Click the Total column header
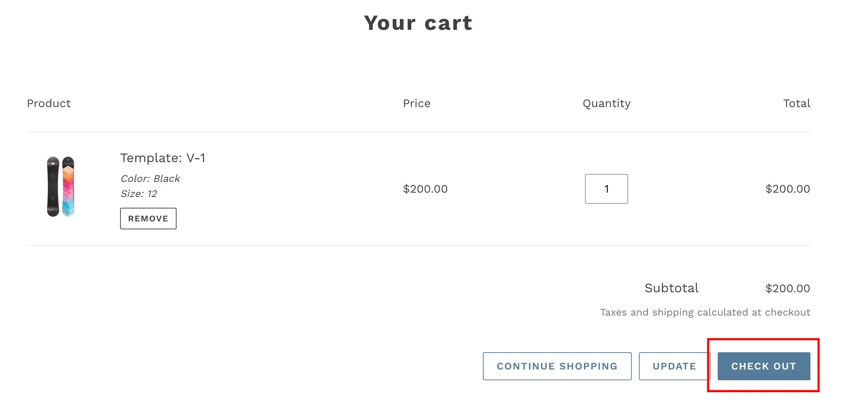Image resolution: width=868 pixels, height=404 pixels. pos(796,104)
